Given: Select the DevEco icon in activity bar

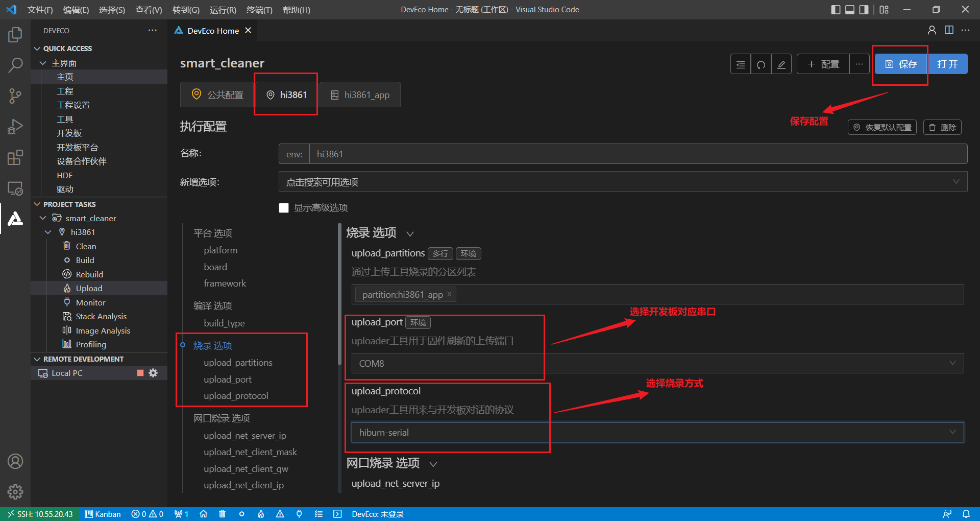Looking at the screenshot, I should [x=15, y=219].
